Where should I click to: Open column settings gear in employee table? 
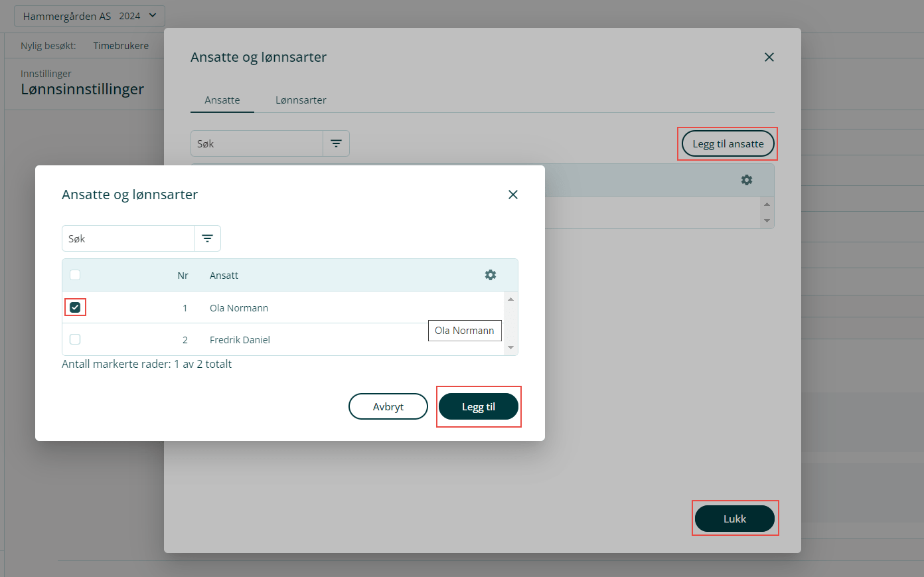click(491, 275)
